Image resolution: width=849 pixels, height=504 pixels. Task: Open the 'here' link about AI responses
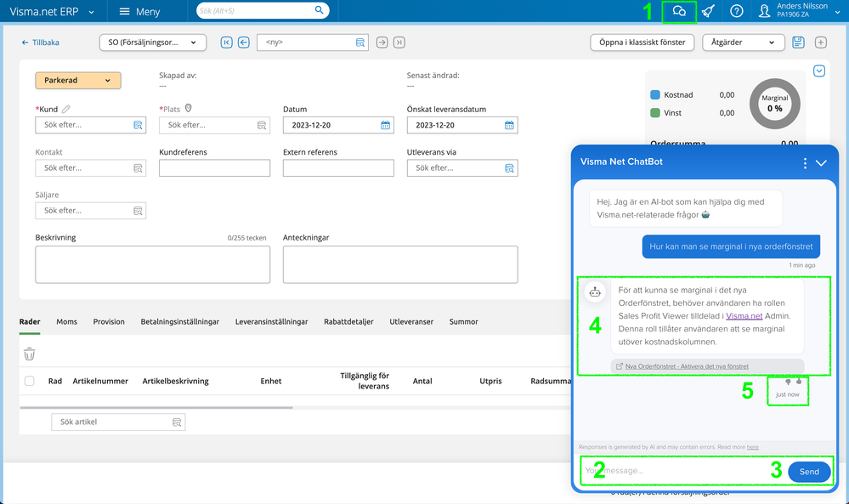(753, 447)
